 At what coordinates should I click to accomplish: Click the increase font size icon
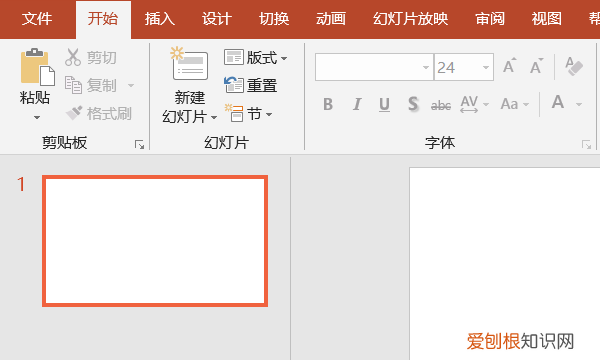coord(509,66)
